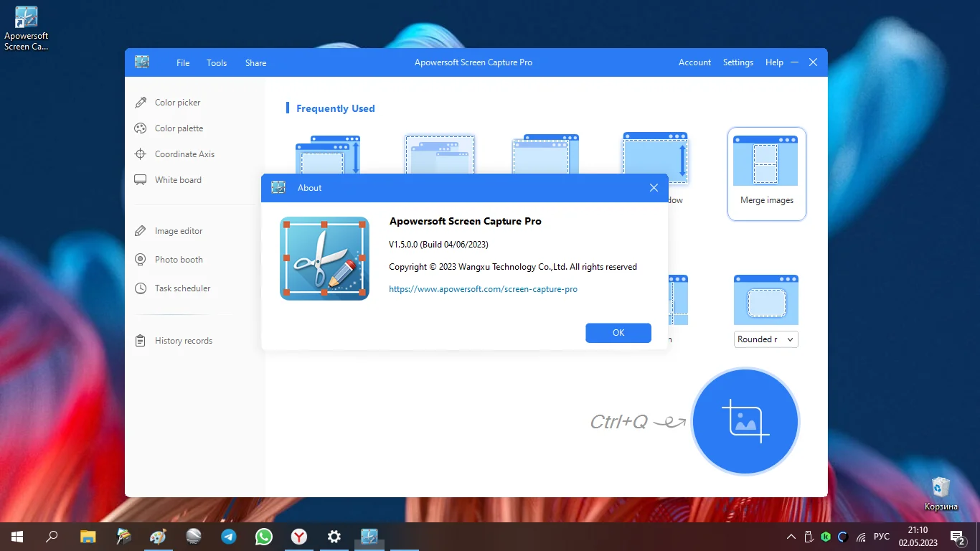
Task: Start capture with the round blue screenshot button
Action: [x=745, y=421]
